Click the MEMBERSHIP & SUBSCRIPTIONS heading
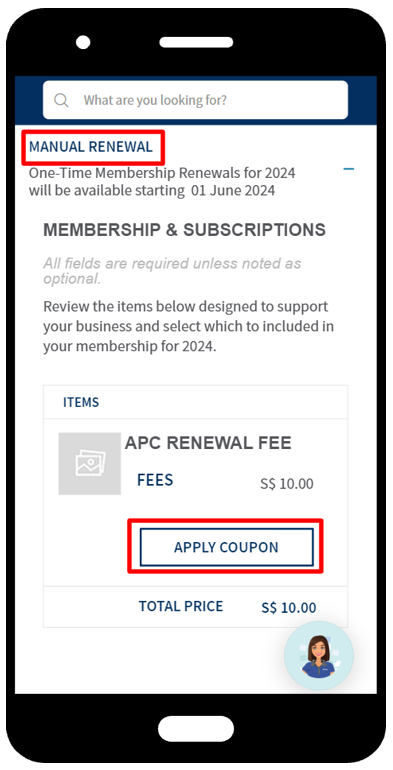 (184, 230)
